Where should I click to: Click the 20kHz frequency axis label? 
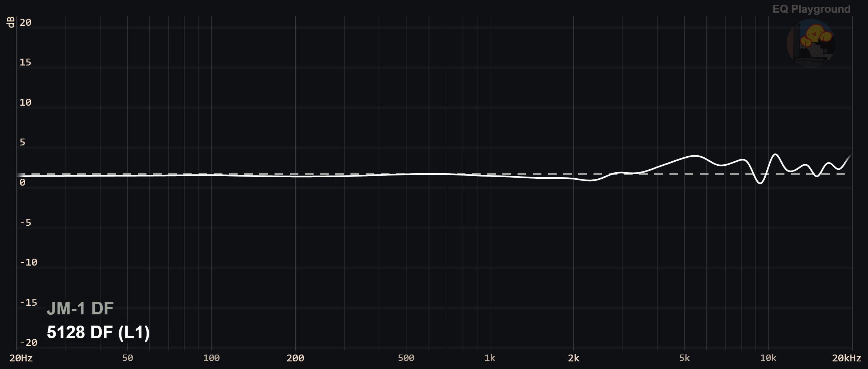coord(846,358)
